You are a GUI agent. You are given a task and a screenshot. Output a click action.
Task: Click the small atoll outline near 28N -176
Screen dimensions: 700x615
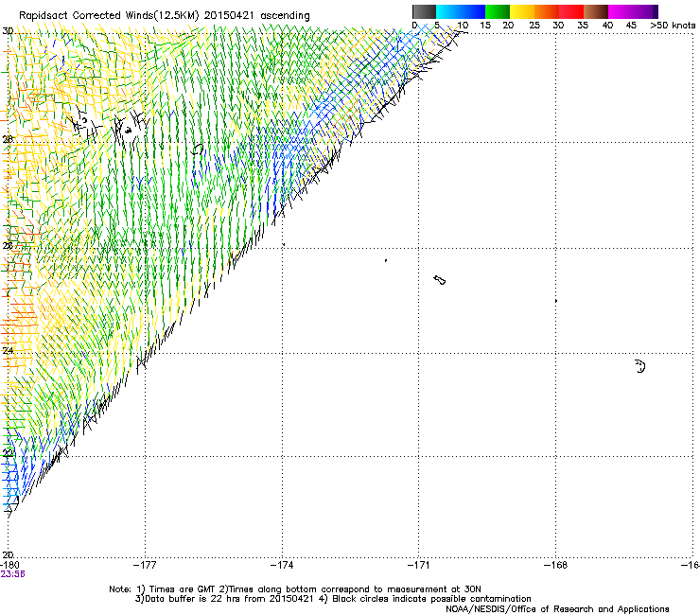click(198, 149)
